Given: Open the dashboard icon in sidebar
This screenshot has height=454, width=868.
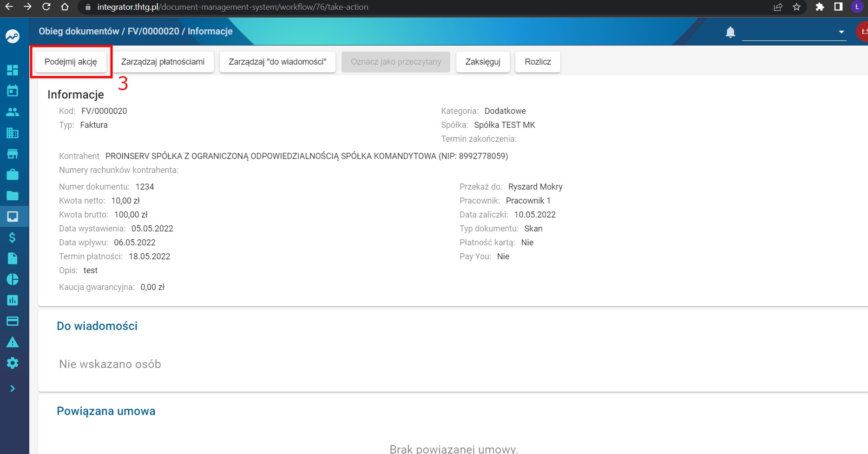Looking at the screenshot, I should (x=13, y=70).
